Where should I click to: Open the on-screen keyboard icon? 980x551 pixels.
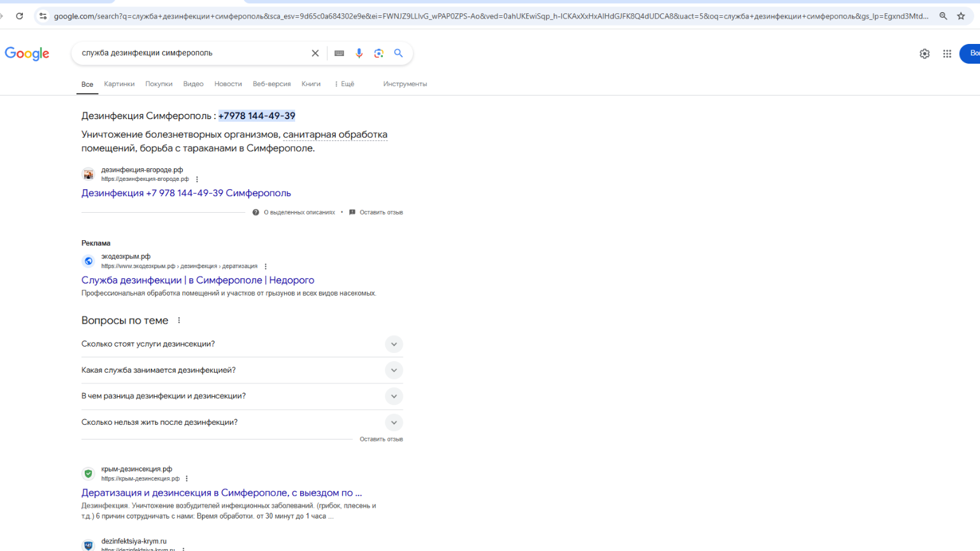[x=339, y=54]
